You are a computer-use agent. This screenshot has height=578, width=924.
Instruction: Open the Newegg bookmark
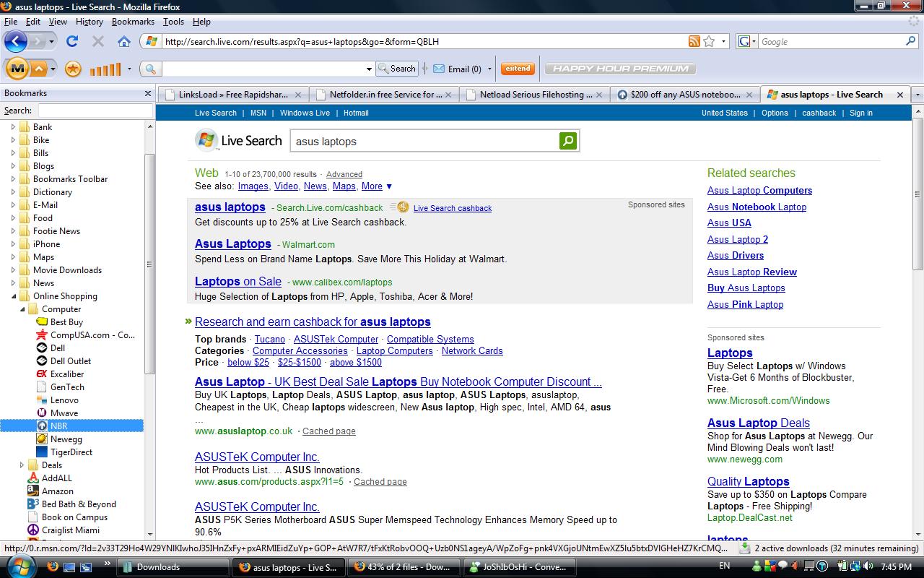pos(66,439)
